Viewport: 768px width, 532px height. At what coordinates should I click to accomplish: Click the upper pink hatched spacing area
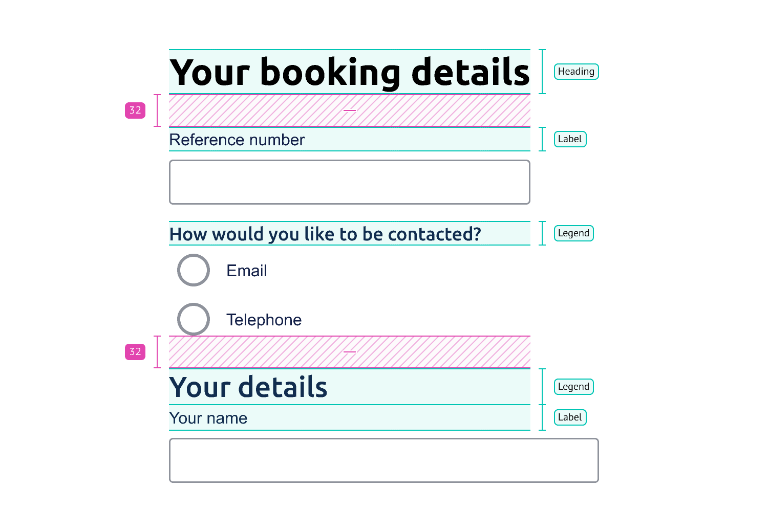pyautogui.click(x=350, y=110)
